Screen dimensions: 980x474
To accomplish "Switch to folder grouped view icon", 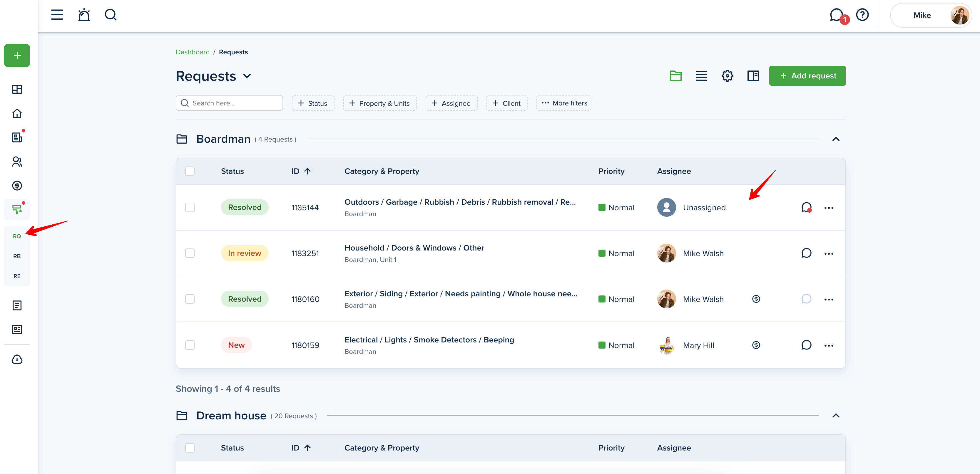I will pyautogui.click(x=675, y=76).
